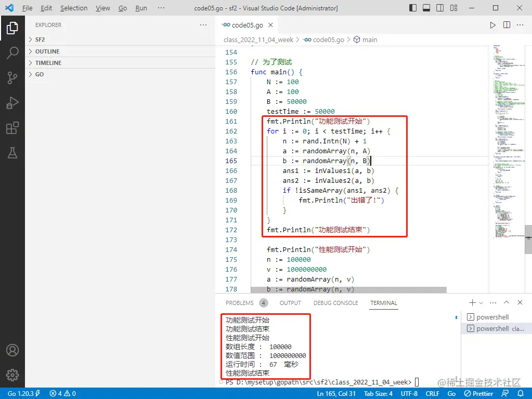Show more menu items ellipsis
The image size is (532, 399).
161,8
